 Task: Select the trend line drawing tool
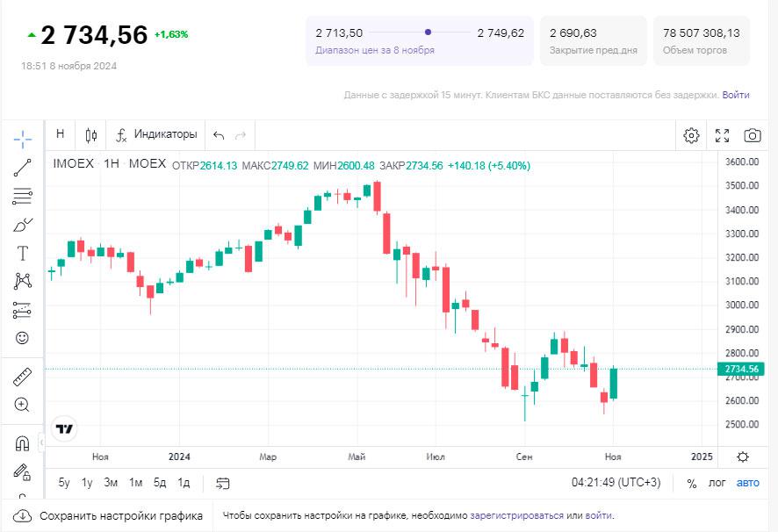(x=23, y=168)
